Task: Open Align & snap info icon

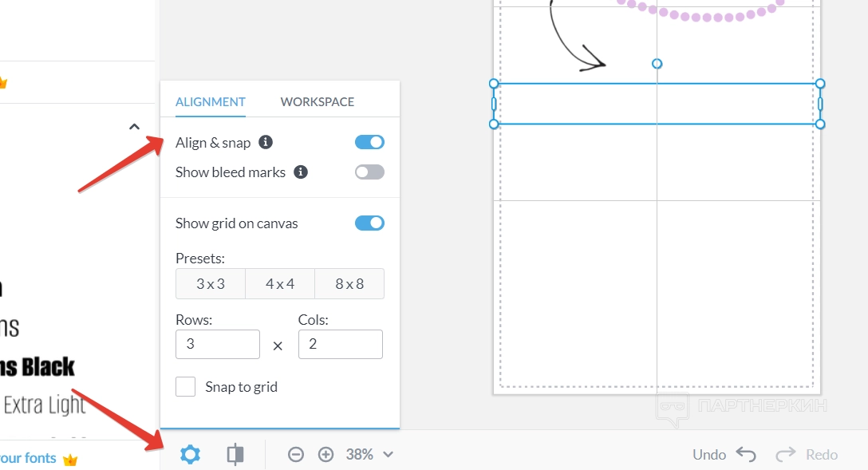Action: 266,142
